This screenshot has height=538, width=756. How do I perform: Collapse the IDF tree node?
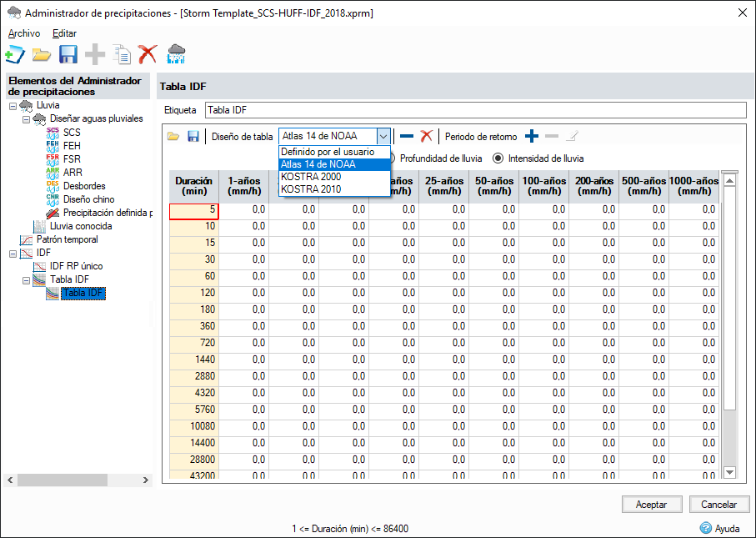click(13, 253)
